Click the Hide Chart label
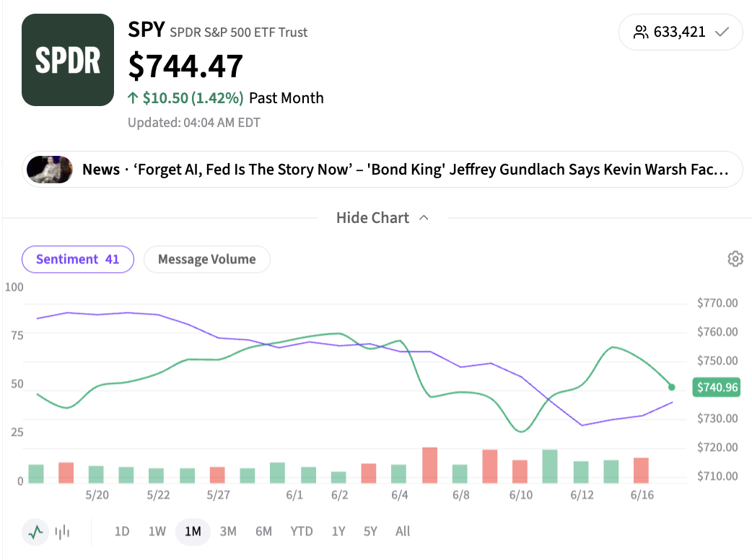752x560 pixels. (x=372, y=218)
